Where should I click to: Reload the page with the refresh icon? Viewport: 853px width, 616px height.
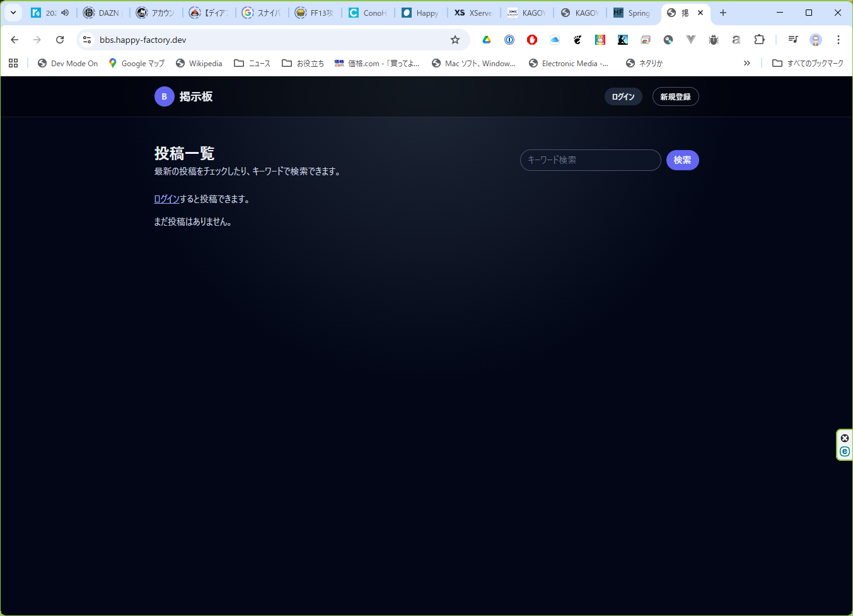coord(60,40)
